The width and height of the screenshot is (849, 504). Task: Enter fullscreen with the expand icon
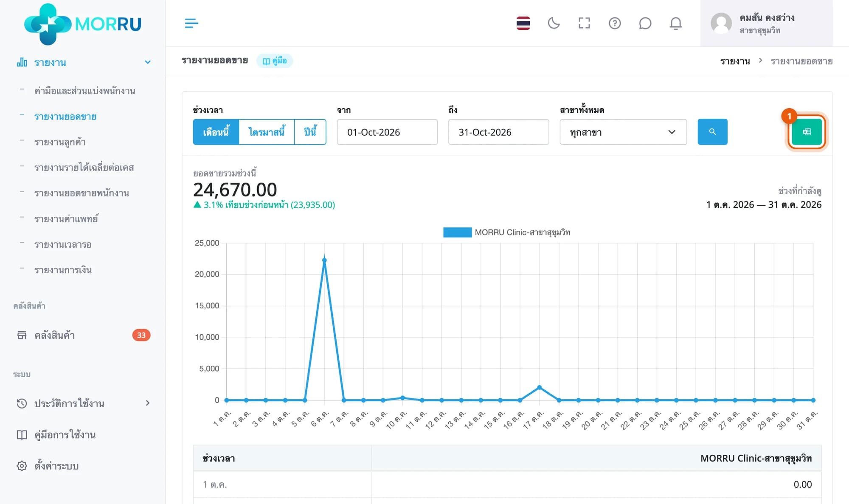tap(584, 23)
